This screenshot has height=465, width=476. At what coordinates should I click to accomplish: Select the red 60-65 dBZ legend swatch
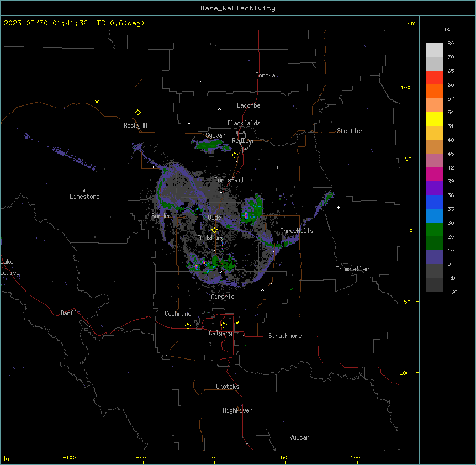(434, 78)
